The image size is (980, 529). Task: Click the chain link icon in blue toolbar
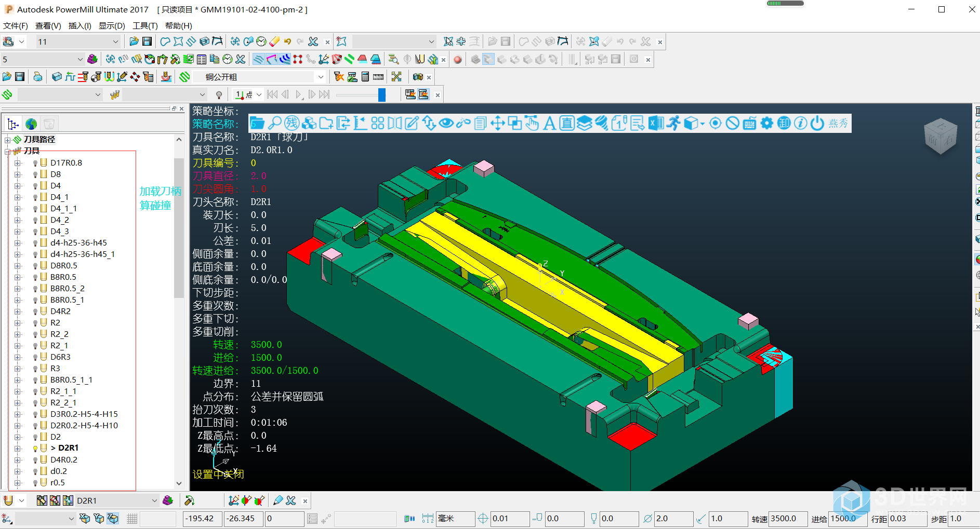pyautogui.click(x=463, y=123)
